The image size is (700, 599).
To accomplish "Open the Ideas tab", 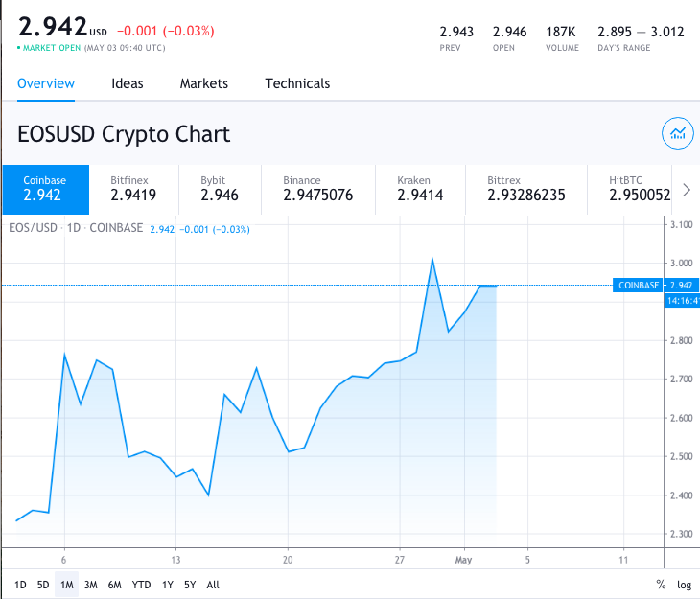I will tap(128, 83).
